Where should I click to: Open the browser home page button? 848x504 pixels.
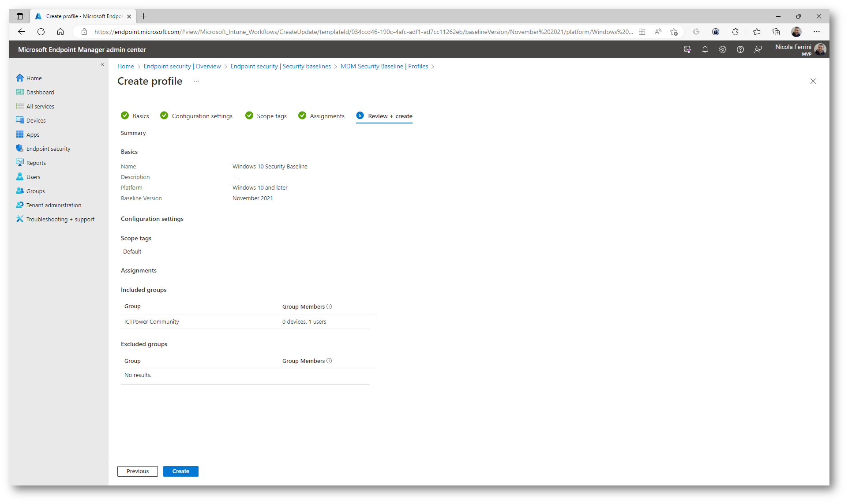(x=60, y=32)
